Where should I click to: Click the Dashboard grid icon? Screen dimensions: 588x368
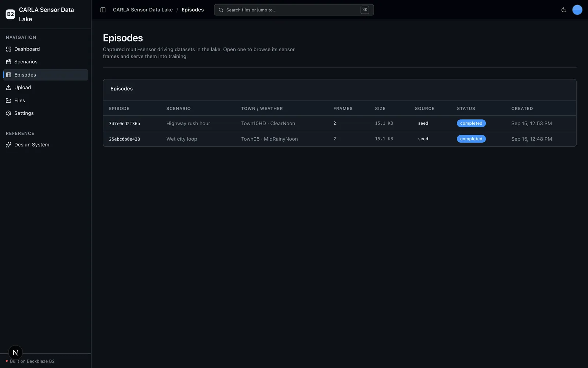[8, 49]
